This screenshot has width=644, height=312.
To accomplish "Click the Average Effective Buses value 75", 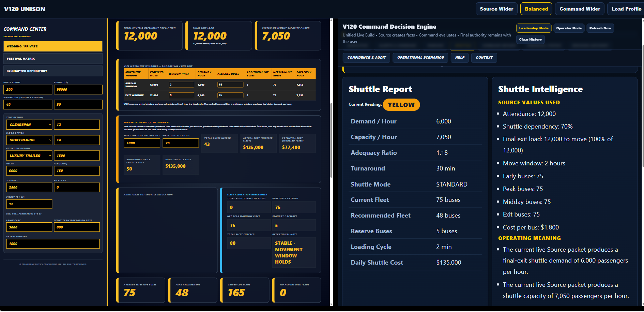I will [129, 293].
